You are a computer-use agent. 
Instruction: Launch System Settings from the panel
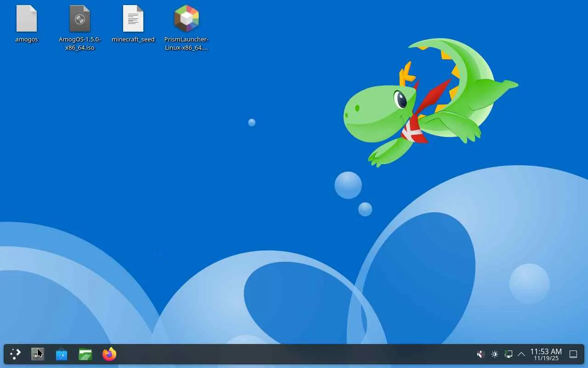point(38,354)
